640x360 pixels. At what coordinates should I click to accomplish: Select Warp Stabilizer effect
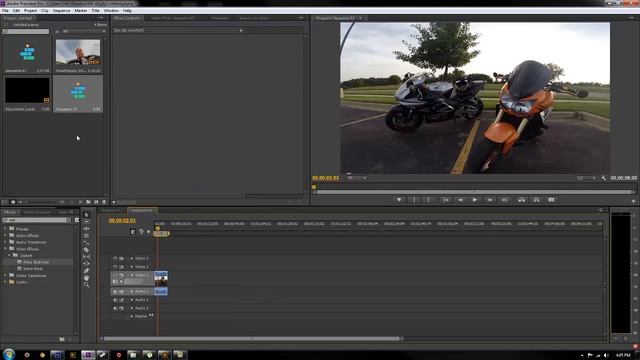point(36,262)
